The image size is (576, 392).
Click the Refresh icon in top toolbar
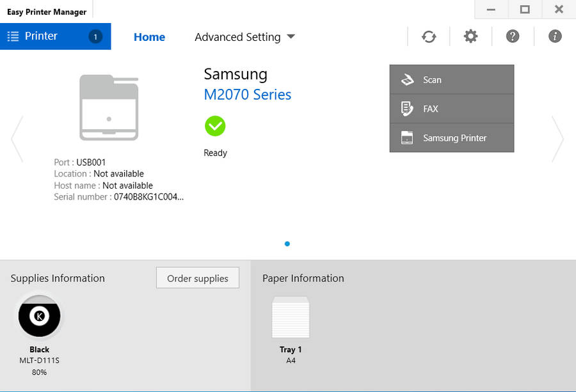pos(429,36)
